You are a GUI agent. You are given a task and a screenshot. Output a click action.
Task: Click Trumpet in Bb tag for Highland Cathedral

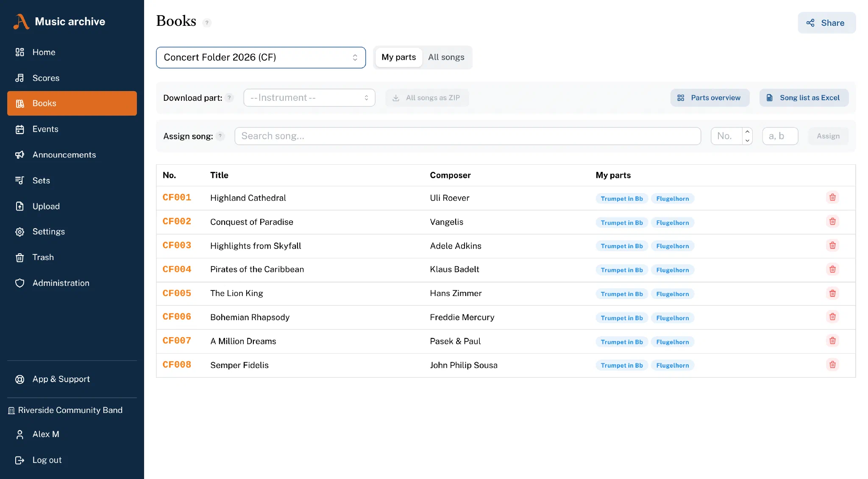pos(621,199)
